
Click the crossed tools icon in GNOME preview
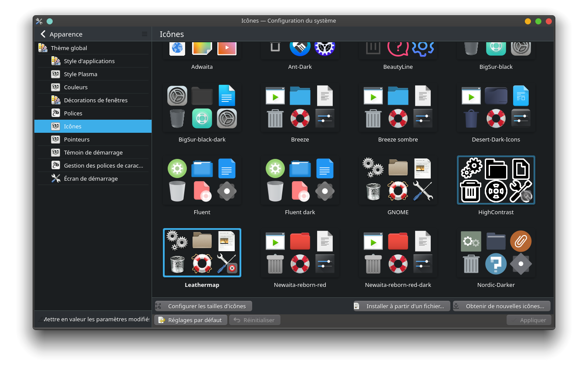tap(422, 191)
